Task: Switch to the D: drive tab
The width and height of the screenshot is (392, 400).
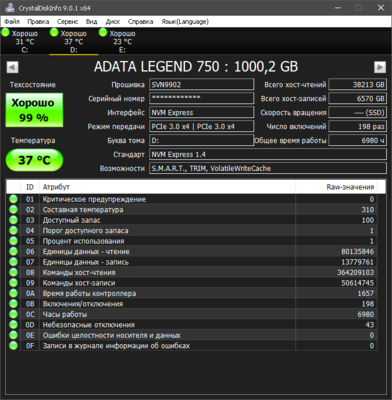Action: pos(74,41)
